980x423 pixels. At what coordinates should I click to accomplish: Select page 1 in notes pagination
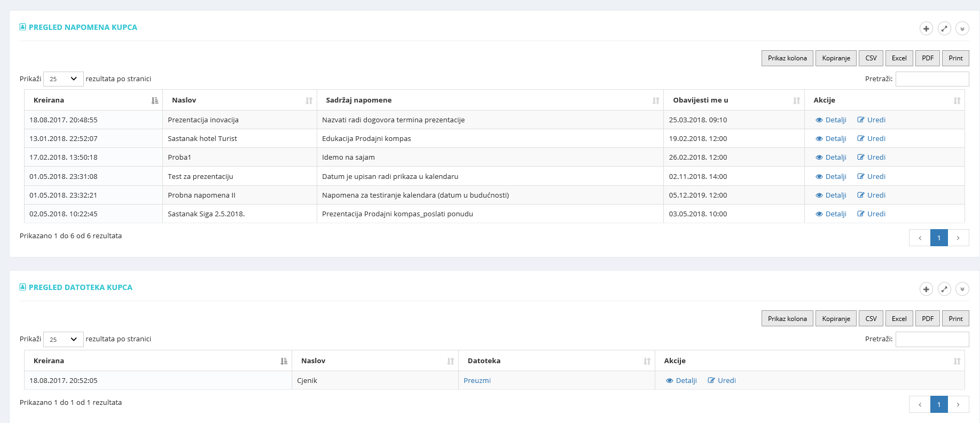point(939,238)
